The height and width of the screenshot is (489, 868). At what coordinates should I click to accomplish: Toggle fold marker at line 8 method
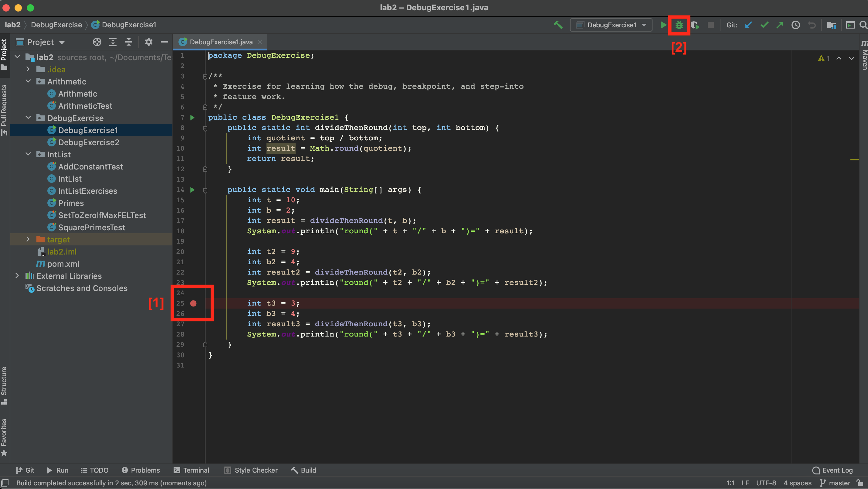coord(205,128)
